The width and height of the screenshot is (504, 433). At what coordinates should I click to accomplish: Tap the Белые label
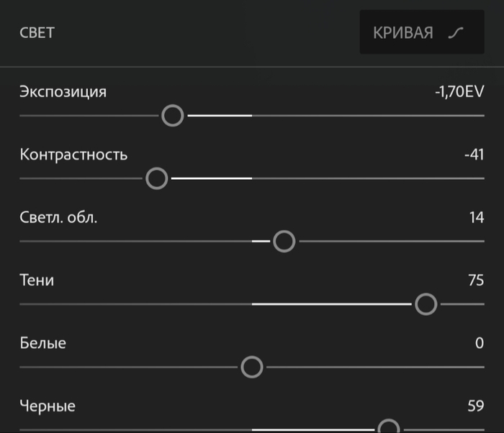43,343
